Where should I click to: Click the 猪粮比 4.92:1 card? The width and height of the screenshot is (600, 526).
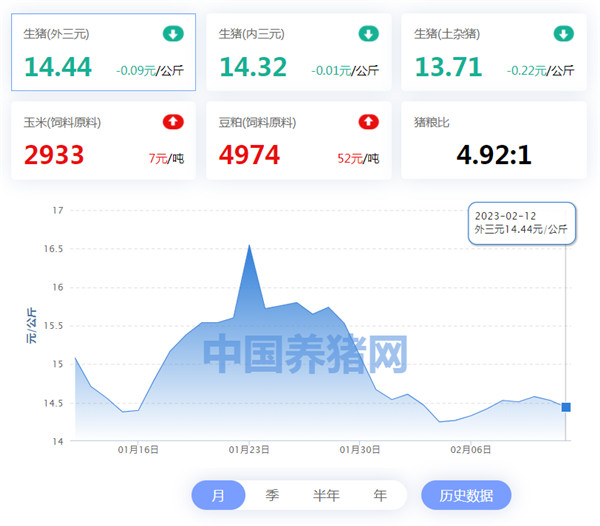click(494, 140)
